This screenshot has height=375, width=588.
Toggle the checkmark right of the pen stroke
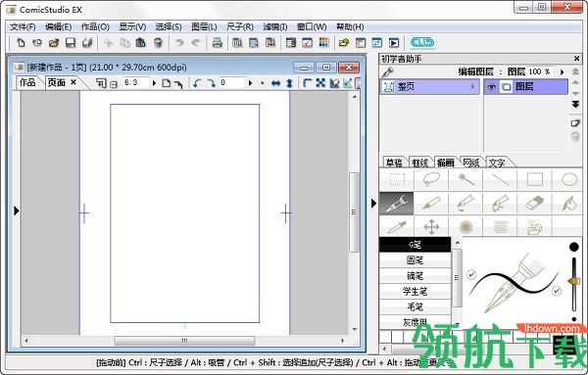557,291
